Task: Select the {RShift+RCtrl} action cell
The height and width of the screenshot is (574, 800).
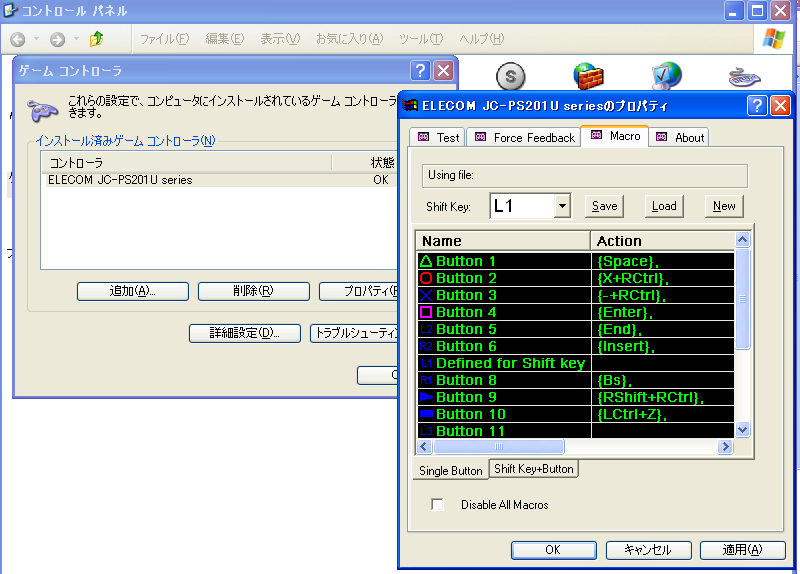Action: coord(663,397)
